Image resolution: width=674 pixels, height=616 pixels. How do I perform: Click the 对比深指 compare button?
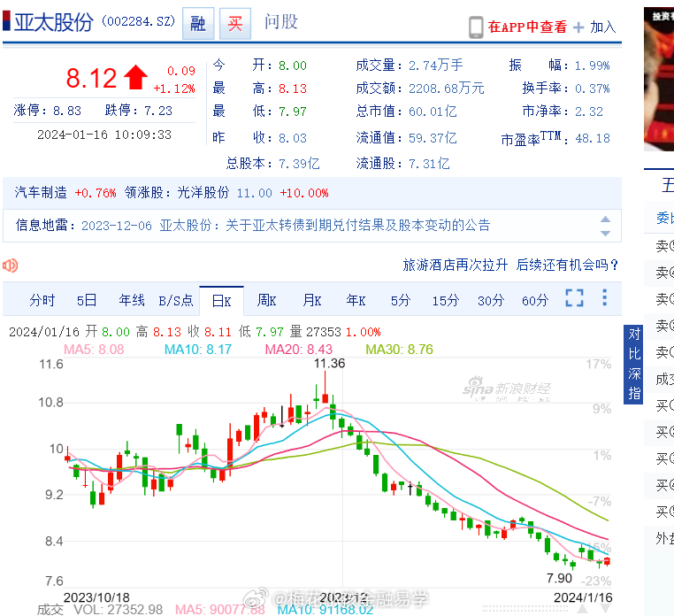(633, 365)
